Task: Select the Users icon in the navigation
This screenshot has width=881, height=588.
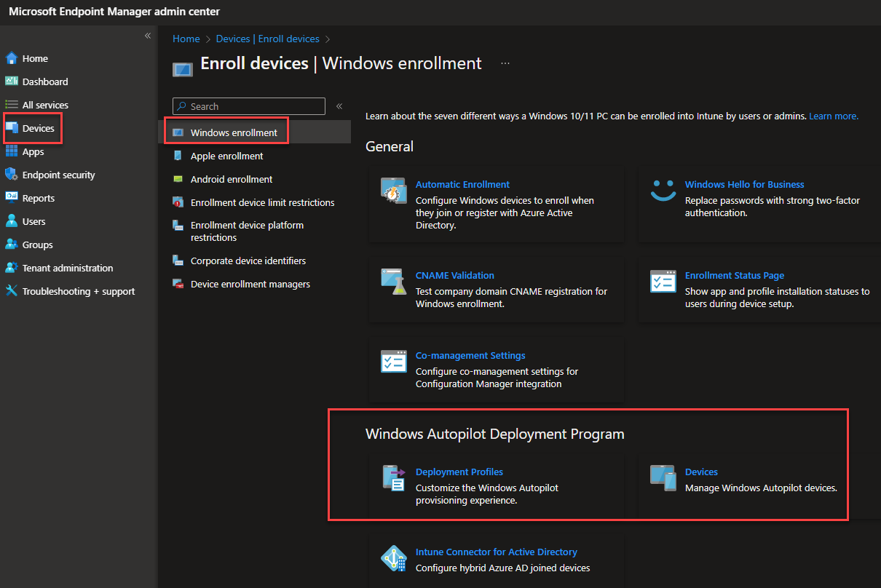Action: pos(12,221)
